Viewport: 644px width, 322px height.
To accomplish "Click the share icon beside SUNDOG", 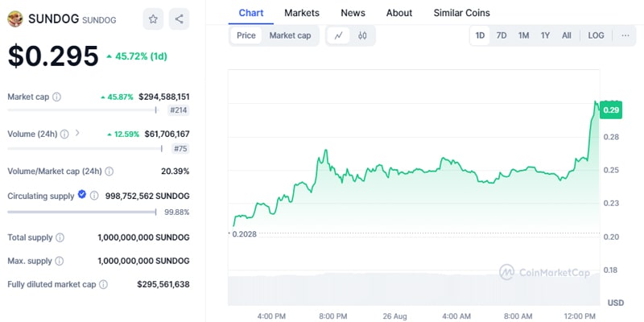I will click(x=179, y=19).
